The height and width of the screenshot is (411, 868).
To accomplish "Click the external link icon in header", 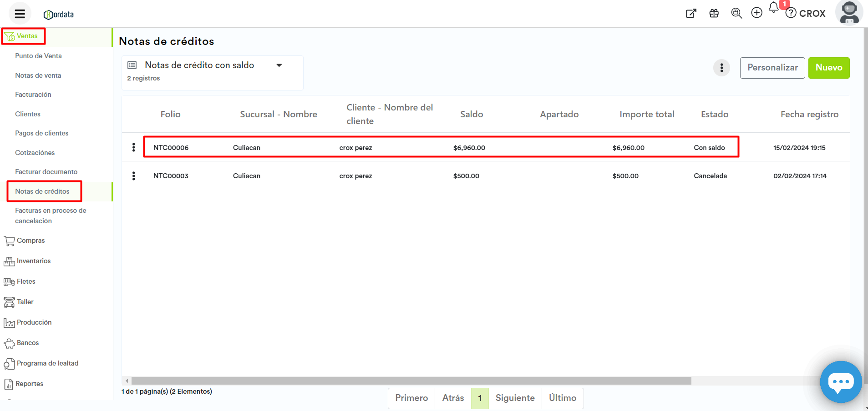I will 691,14.
